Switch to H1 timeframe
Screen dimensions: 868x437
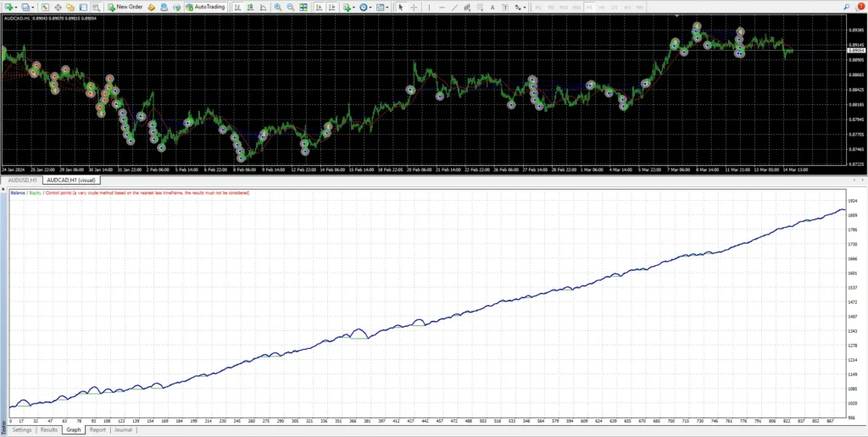589,7
